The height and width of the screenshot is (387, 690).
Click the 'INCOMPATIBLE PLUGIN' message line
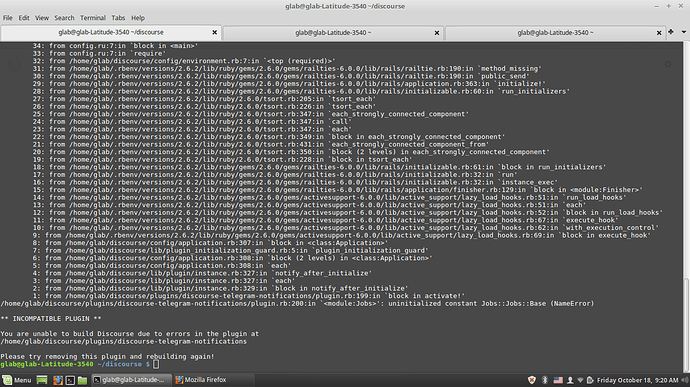[51, 319]
